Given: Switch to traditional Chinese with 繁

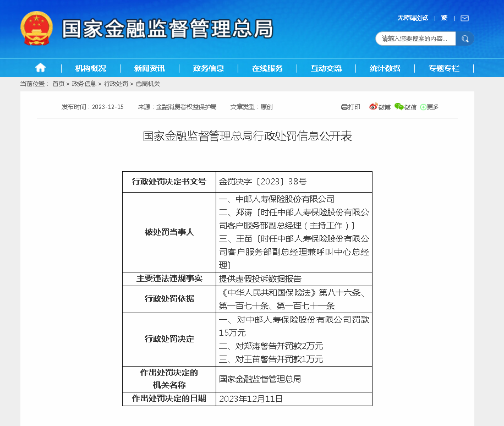Looking at the screenshot, I should click(444, 18).
